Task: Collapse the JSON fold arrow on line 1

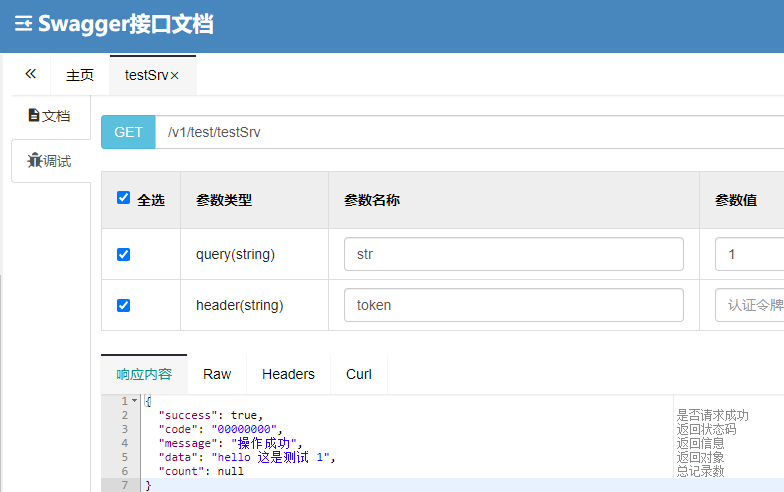Action: [x=134, y=401]
